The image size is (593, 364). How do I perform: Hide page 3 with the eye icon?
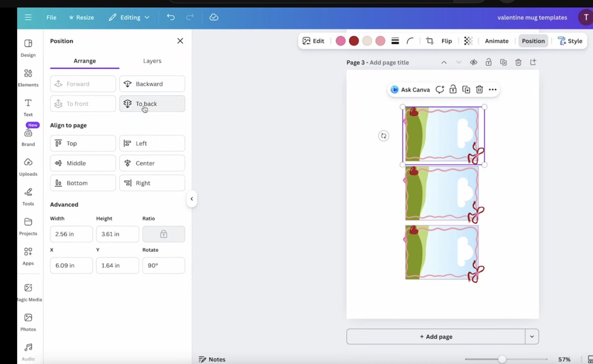pyautogui.click(x=474, y=62)
